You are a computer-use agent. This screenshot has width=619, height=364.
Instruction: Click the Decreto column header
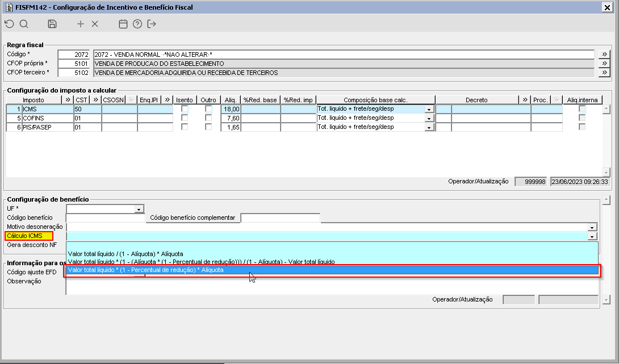coord(477,100)
